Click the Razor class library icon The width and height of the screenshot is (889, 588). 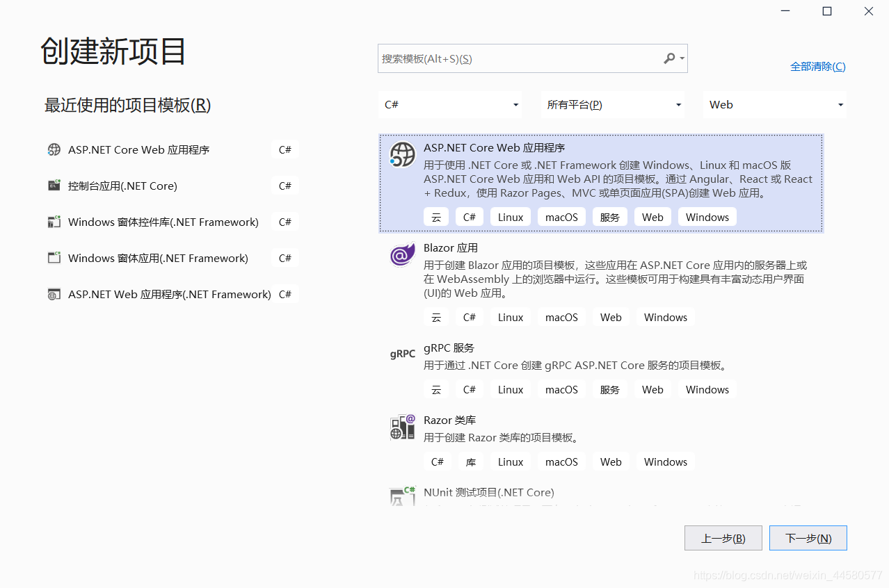402,427
